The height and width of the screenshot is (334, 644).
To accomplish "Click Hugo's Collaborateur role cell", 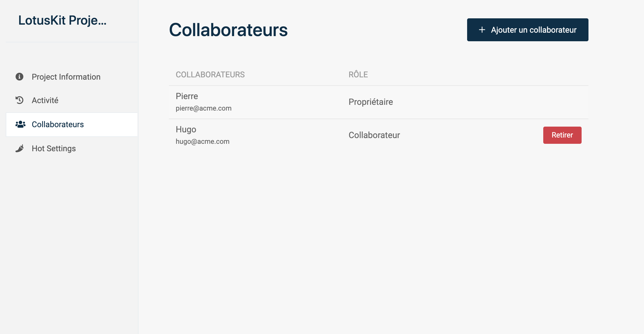I will click(x=374, y=135).
